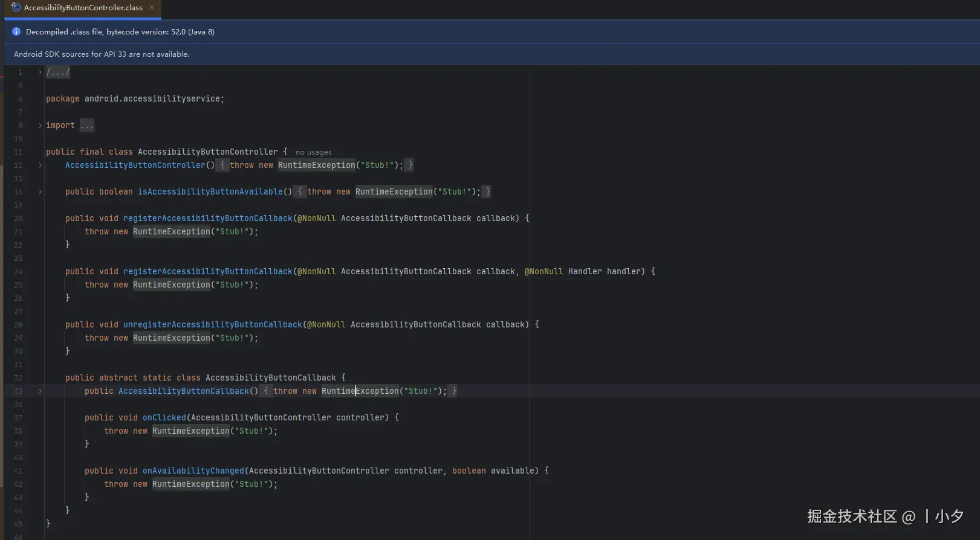Click line number 11 in gutter
980x540 pixels.
pos(18,152)
